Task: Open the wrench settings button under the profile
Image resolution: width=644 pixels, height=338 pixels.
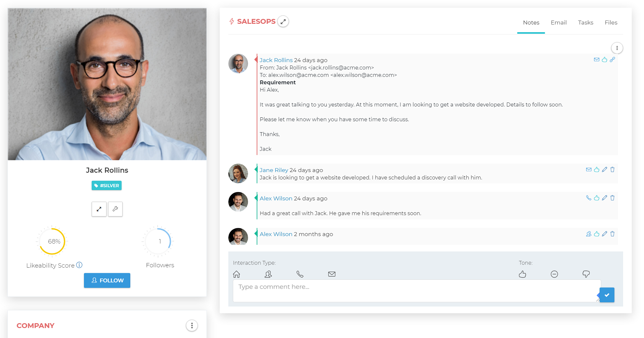Action: 115,209
